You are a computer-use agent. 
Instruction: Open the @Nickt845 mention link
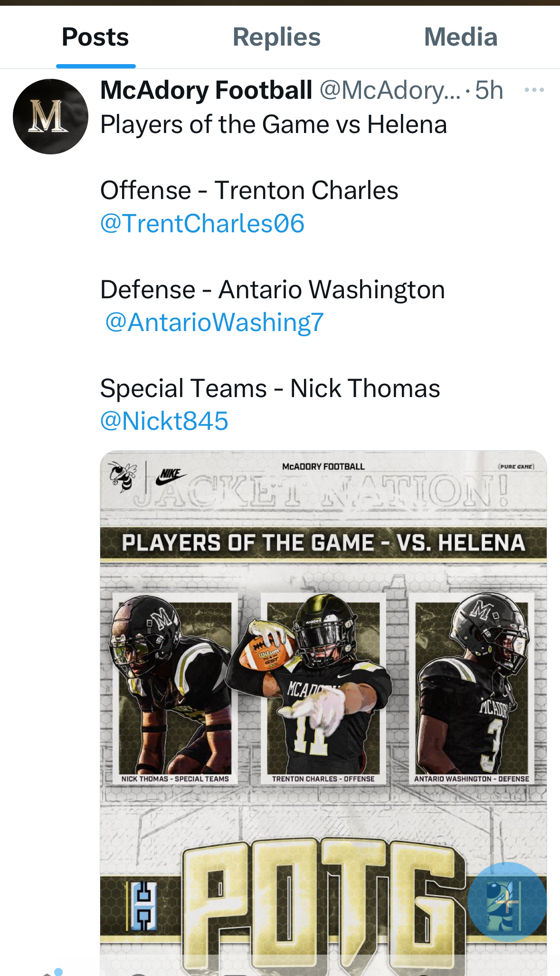click(x=164, y=421)
